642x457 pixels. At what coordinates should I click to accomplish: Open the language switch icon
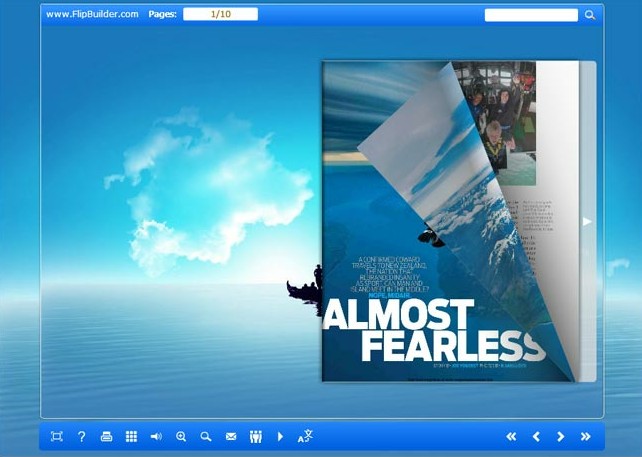pos(306,436)
